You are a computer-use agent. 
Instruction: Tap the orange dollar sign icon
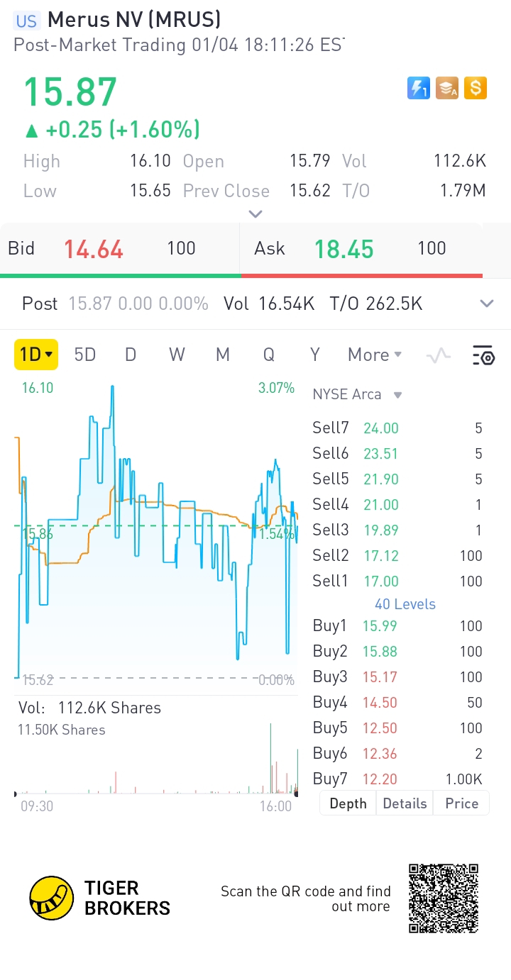475,88
